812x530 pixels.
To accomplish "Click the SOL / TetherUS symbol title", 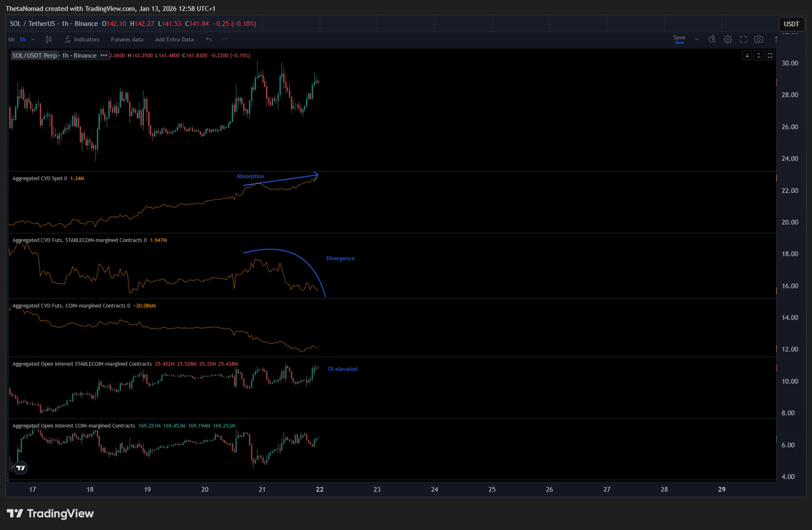I will click(33, 24).
